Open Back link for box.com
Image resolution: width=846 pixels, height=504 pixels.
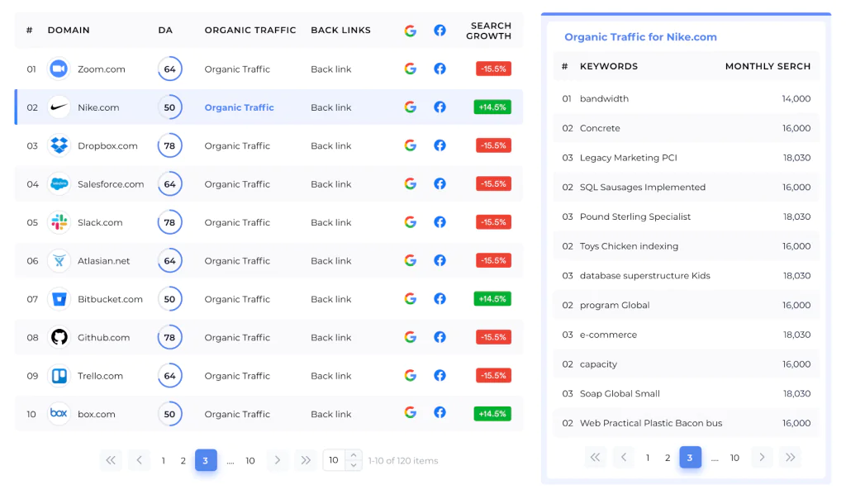(330, 414)
